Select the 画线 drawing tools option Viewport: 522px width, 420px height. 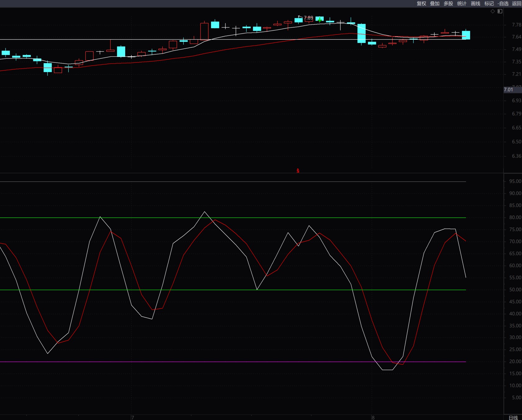coord(475,3)
